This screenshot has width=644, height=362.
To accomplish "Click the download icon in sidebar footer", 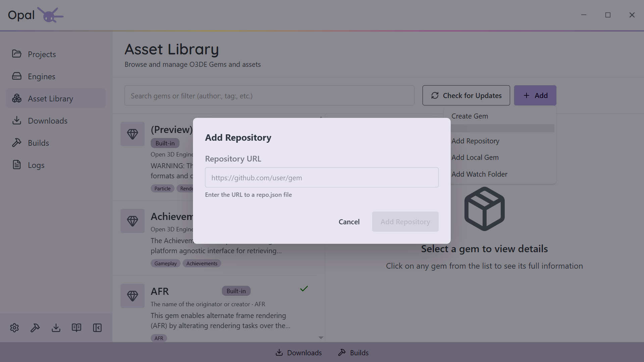I will point(56,328).
